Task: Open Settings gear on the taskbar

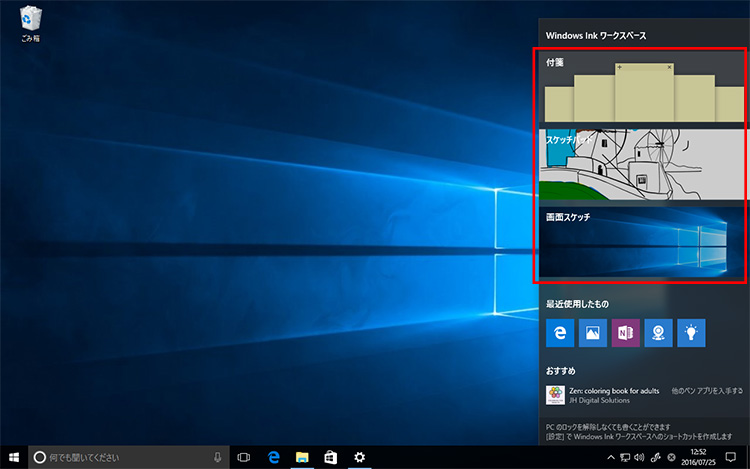Action: point(359,457)
